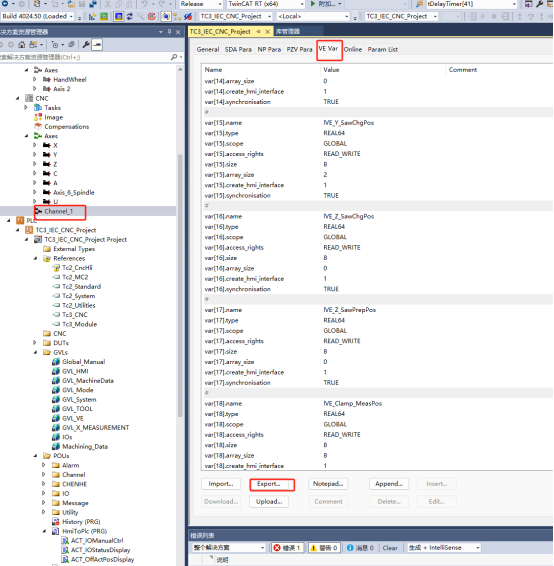The image size is (554, 566).
Task: Click the wrench properties icon at top right
Action: [x=540, y=4]
